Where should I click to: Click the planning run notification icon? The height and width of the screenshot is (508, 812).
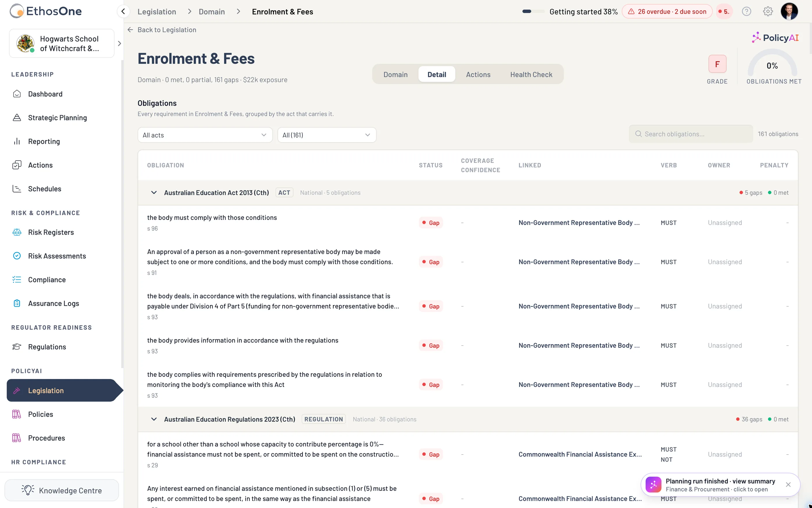coord(653,484)
